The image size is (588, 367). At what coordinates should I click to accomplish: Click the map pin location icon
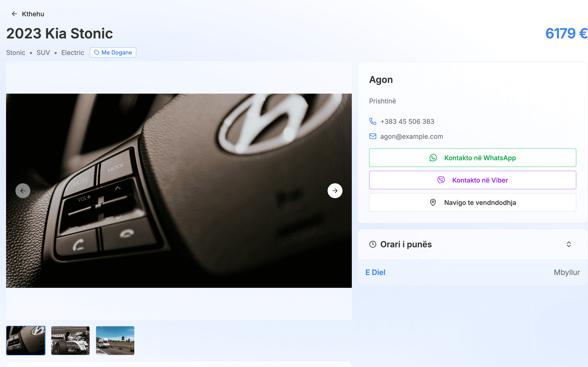(433, 202)
